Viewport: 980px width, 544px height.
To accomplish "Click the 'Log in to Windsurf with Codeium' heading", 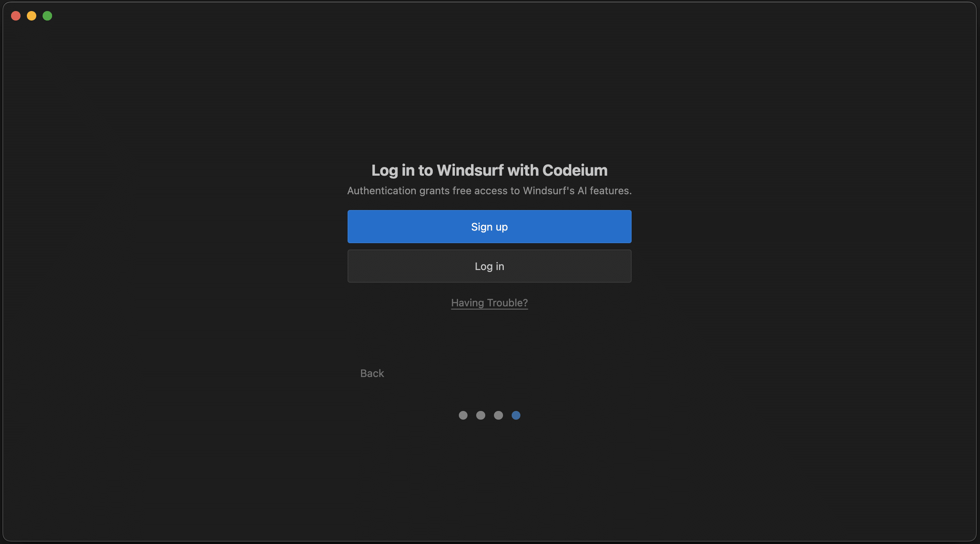I will click(x=489, y=170).
